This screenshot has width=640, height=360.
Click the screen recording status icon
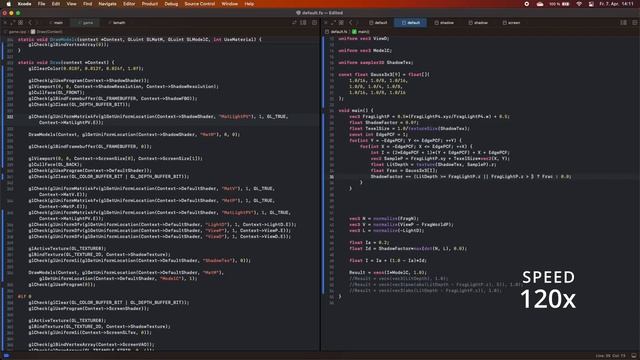pos(527,4)
